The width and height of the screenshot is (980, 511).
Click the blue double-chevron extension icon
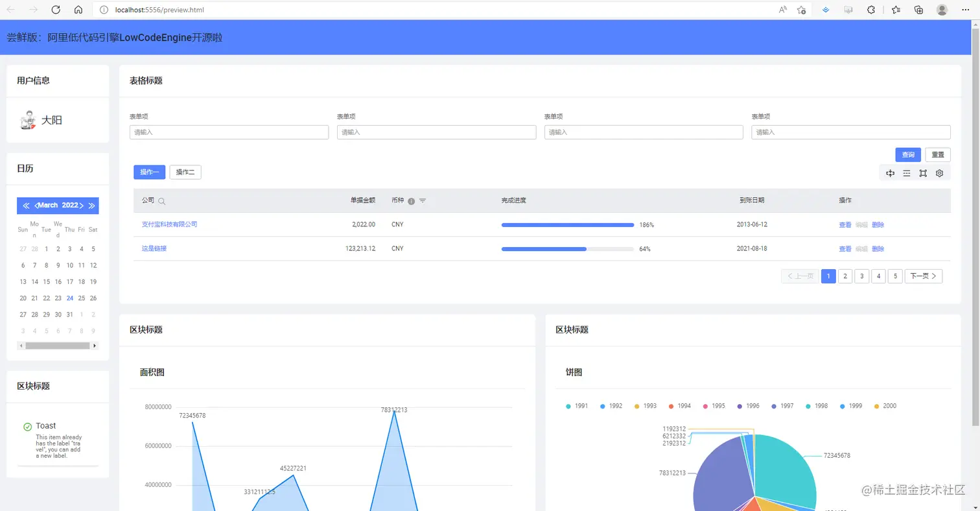coord(826,10)
